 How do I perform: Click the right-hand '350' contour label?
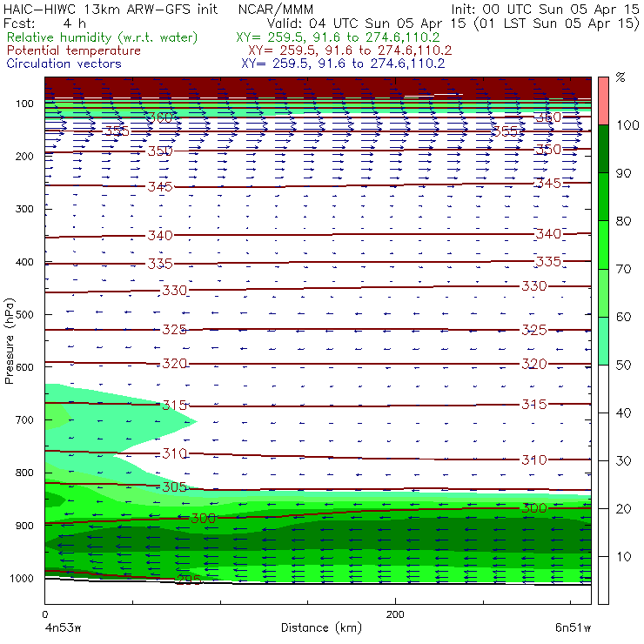pos(548,149)
